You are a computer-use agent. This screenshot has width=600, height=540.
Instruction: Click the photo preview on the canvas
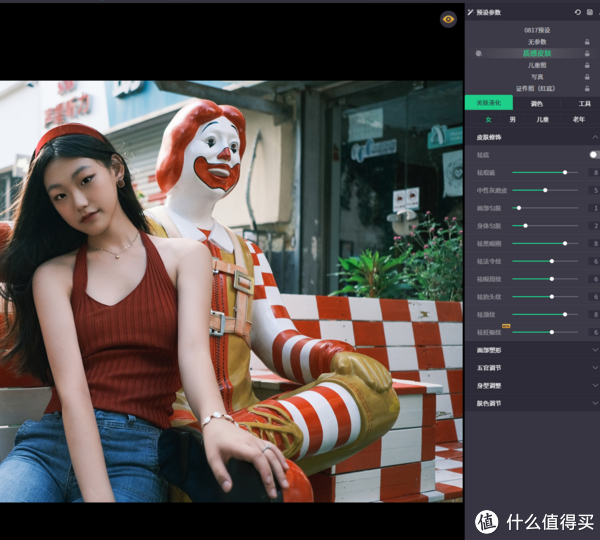pyautogui.click(x=231, y=291)
